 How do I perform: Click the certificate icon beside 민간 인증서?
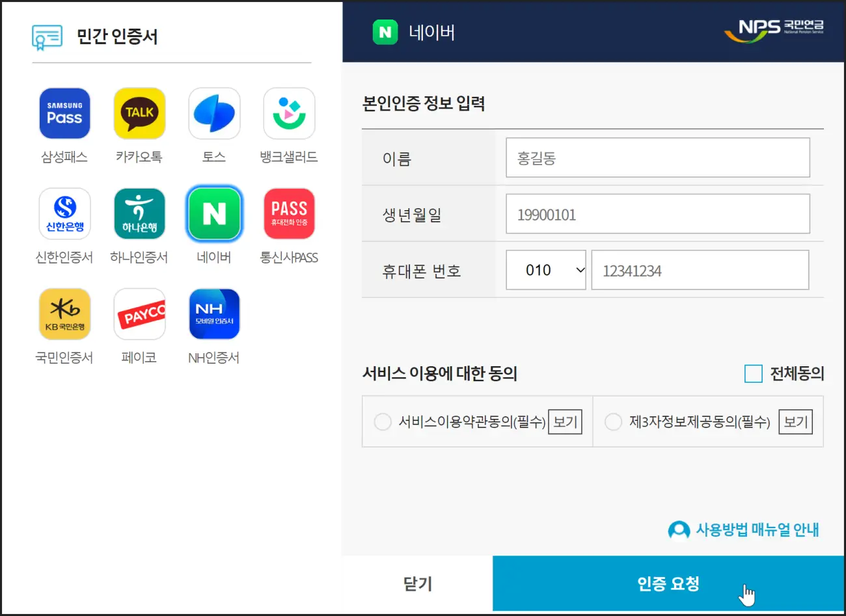[x=47, y=37]
